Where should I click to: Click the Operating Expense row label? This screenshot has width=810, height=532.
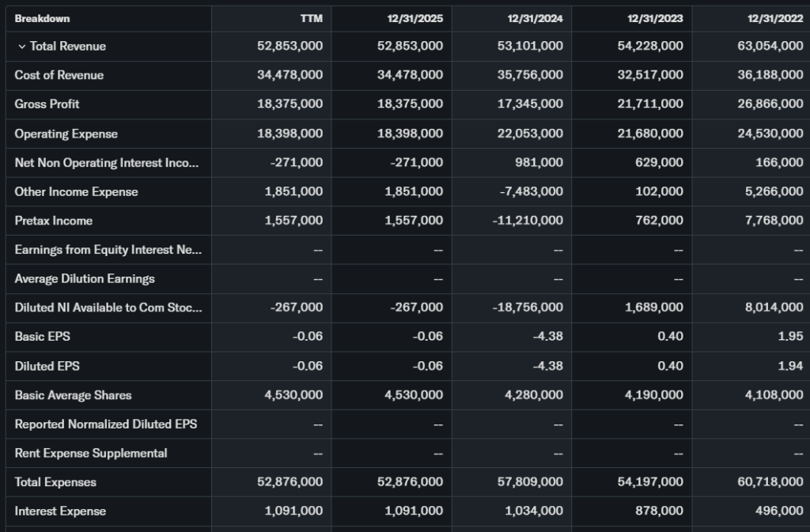pyautogui.click(x=66, y=134)
